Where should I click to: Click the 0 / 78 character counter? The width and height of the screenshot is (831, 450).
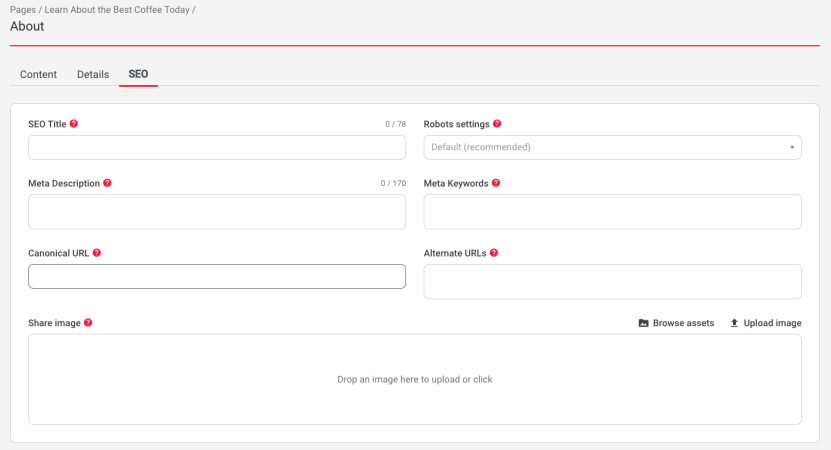[x=395, y=124]
